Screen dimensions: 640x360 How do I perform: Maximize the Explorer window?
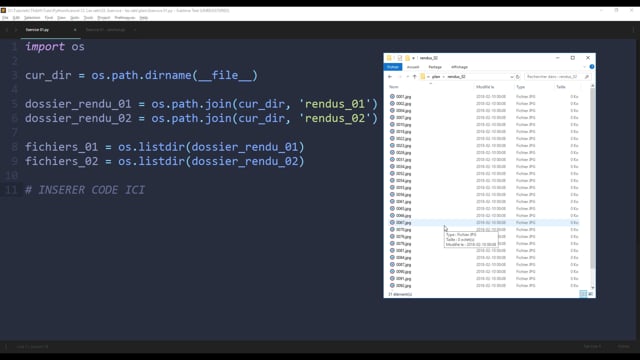click(573, 58)
